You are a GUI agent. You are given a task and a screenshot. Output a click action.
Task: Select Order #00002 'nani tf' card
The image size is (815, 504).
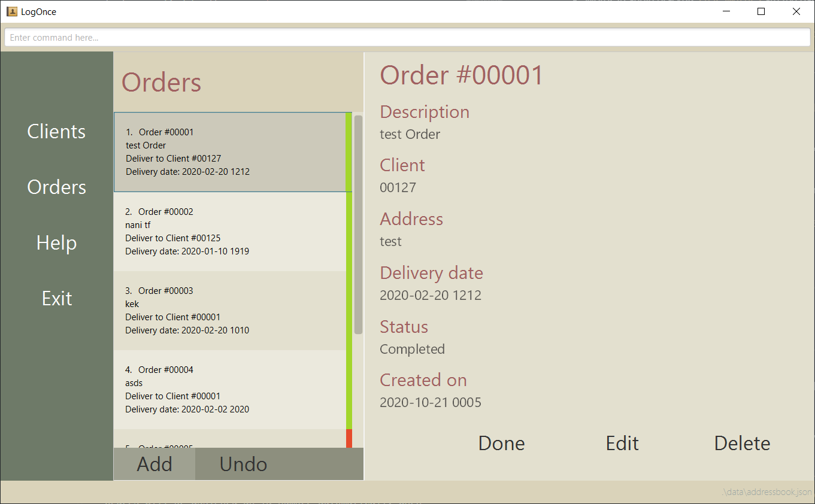(233, 232)
